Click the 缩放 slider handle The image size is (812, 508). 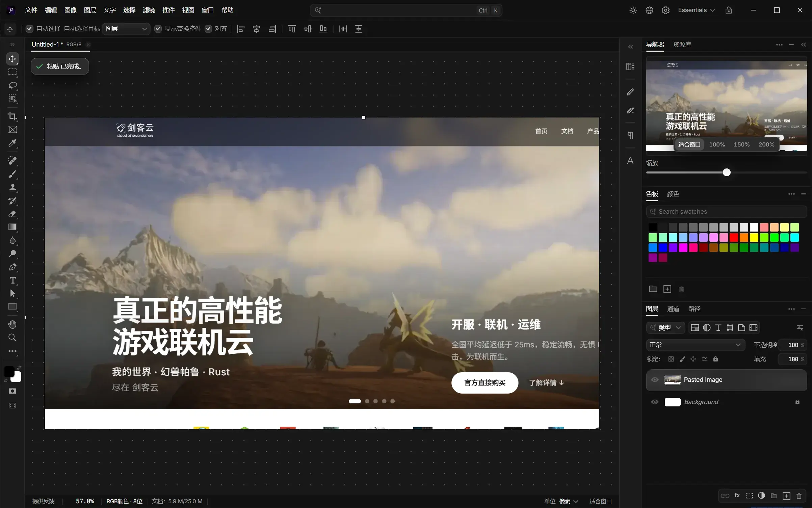coord(727,172)
